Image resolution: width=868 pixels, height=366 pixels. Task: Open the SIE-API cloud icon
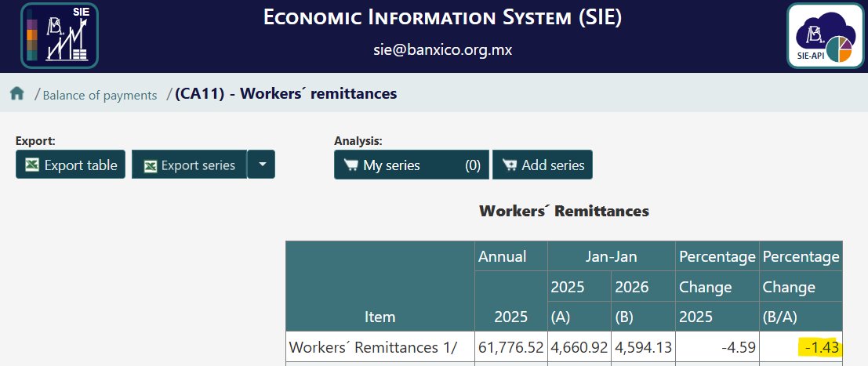click(x=826, y=35)
